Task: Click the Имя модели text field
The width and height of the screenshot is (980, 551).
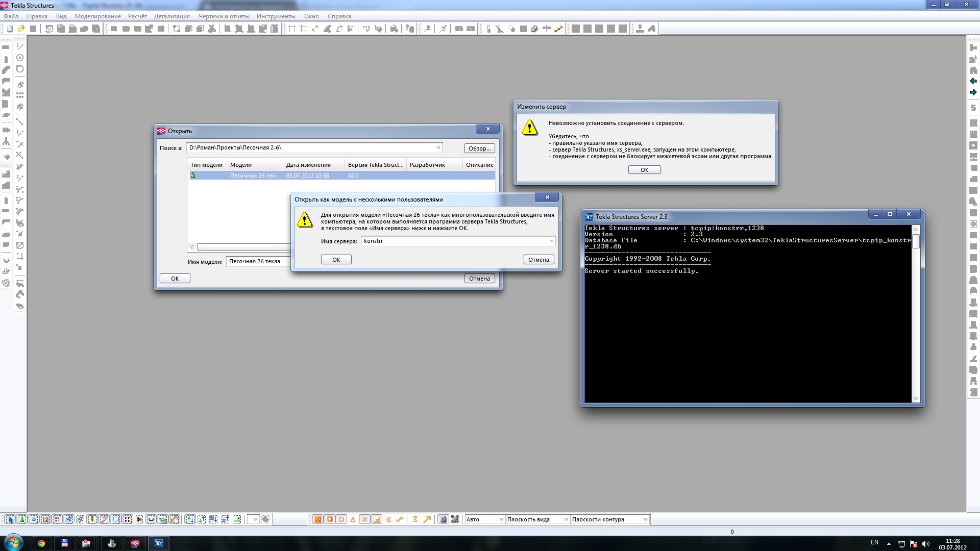Action: point(258,262)
